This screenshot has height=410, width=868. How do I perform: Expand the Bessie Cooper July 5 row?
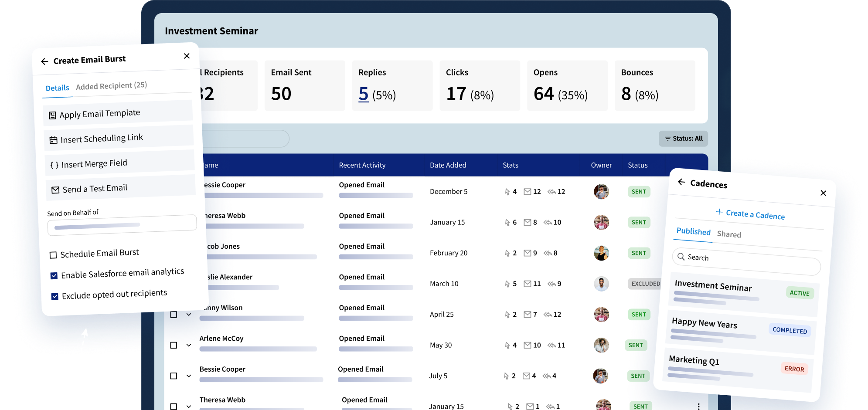click(189, 376)
